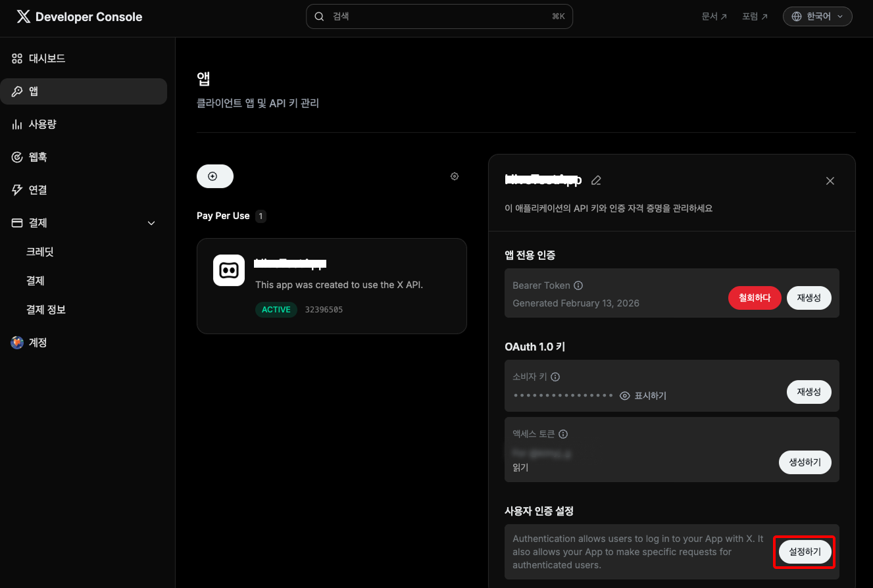
Task: Collapse the 결제 sidebar section
Action: pyautogui.click(x=151, y=223)
